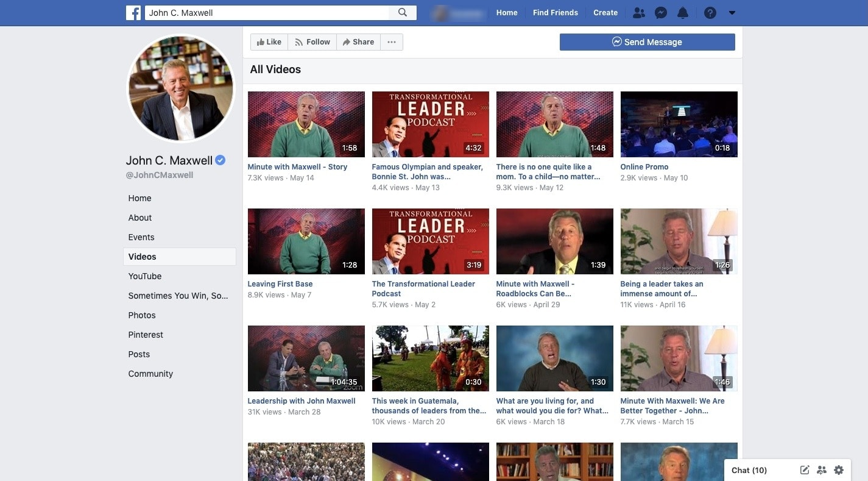
Task: Open Find Friends in top bar
Action: [x=556, y=13]
